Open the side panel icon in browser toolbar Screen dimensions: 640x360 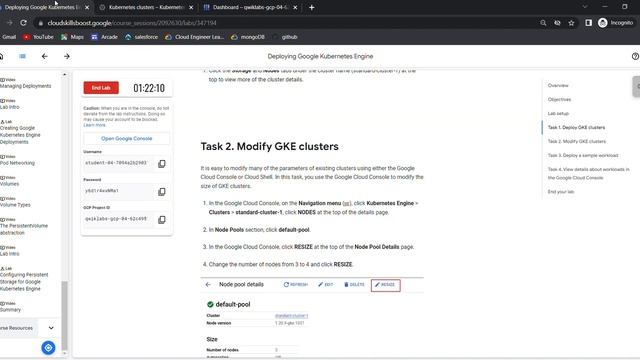coord(588,23)
